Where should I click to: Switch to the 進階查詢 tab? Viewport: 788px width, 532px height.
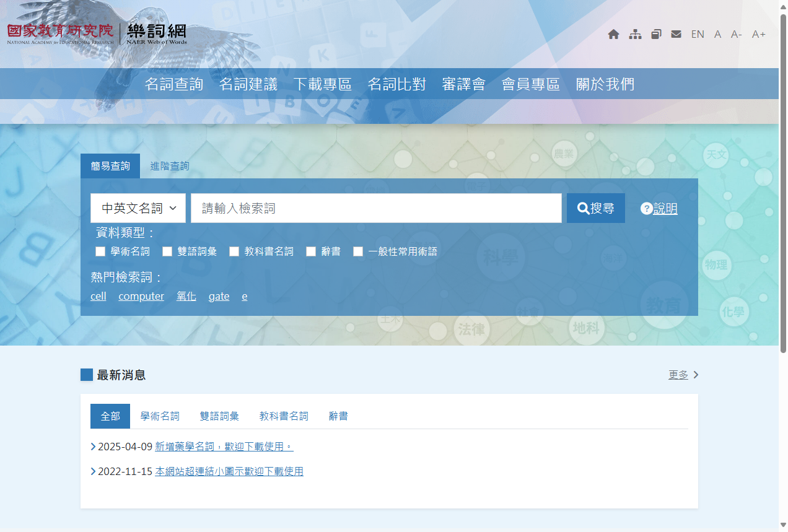pyautogui.click(x=170, y=166)
